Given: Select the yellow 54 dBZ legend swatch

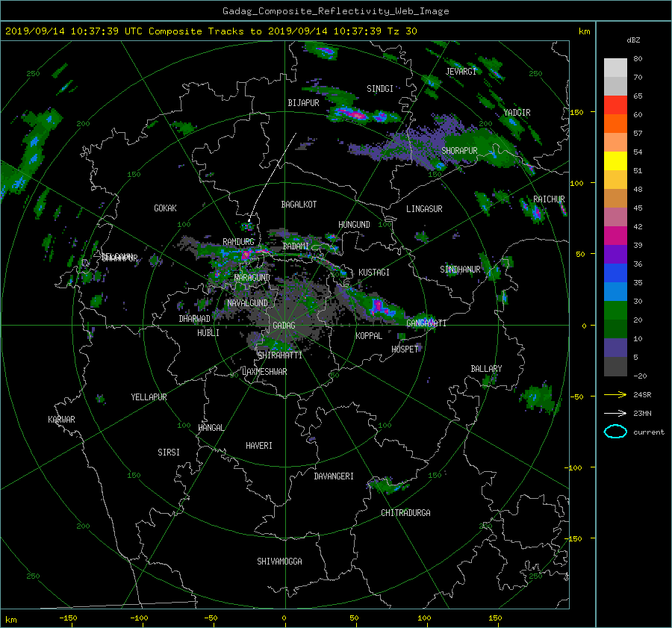Looking at the screenshot, I should click(615, 161).
